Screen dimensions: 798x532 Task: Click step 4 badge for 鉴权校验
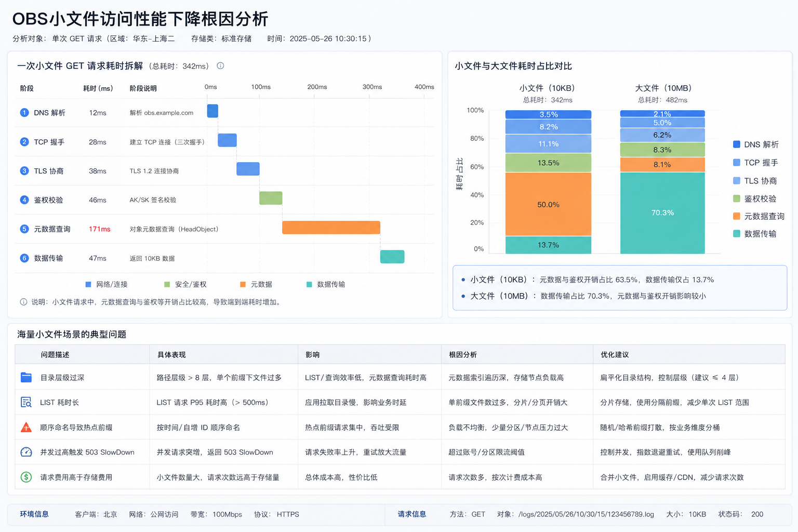(x=24, y=200)
